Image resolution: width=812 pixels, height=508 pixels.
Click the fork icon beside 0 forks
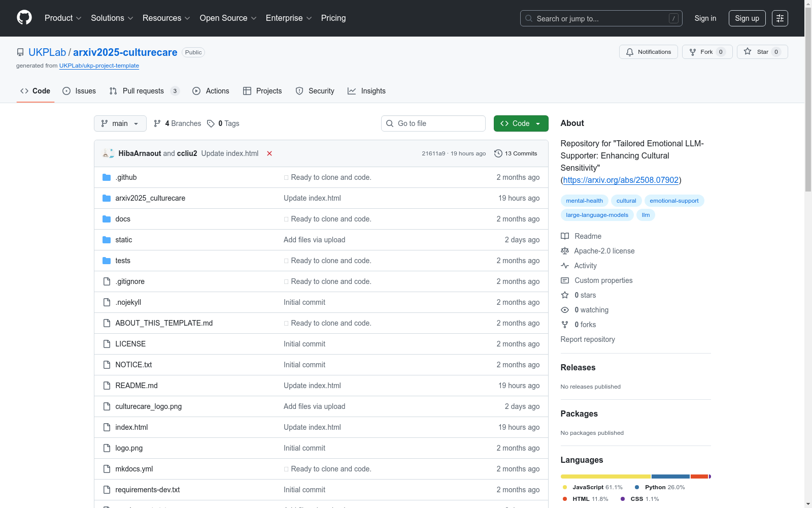point(565,325)
